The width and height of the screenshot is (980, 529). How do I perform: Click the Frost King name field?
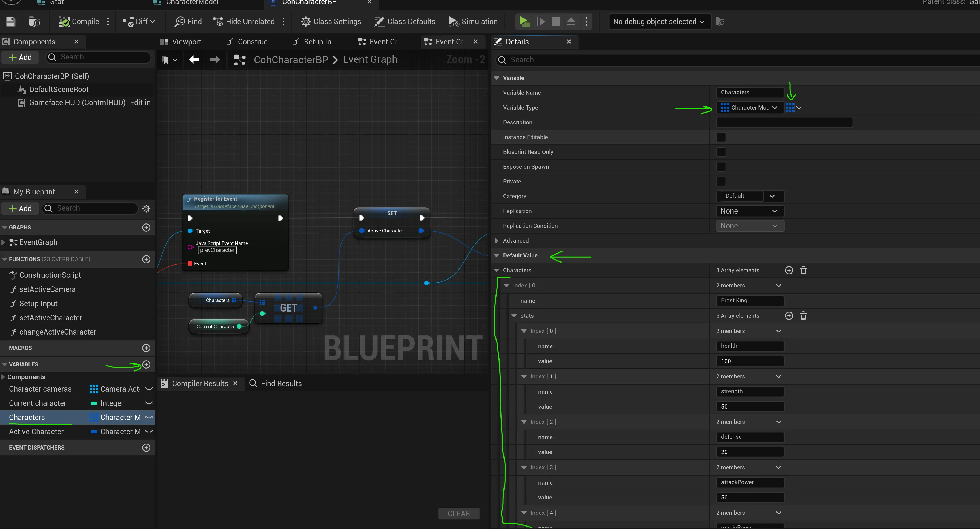coord(749,300)
